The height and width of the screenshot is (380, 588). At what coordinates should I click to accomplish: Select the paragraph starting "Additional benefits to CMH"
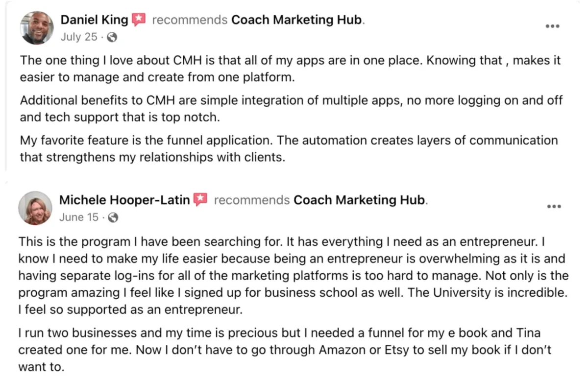pyautogui.click(x=291, y=109)
